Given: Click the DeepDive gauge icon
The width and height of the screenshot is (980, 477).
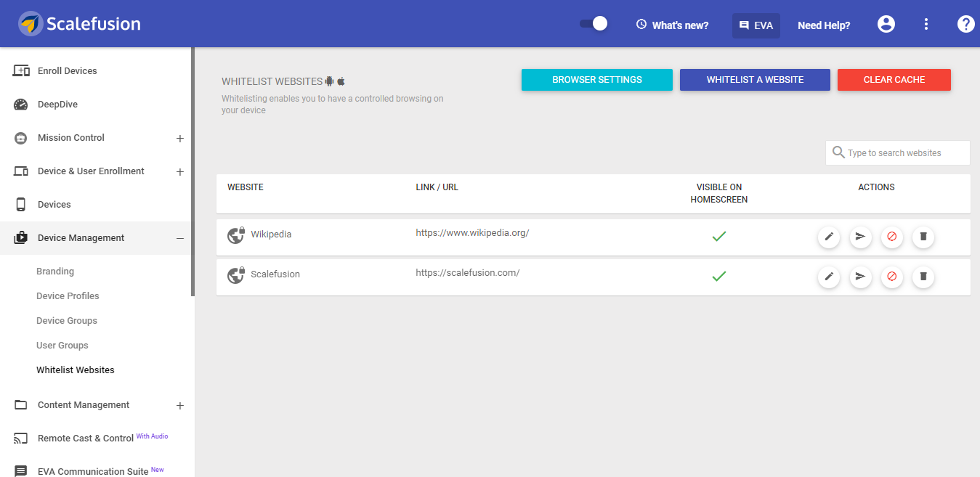Looking at the screenshot, I should tap(21, 104).
